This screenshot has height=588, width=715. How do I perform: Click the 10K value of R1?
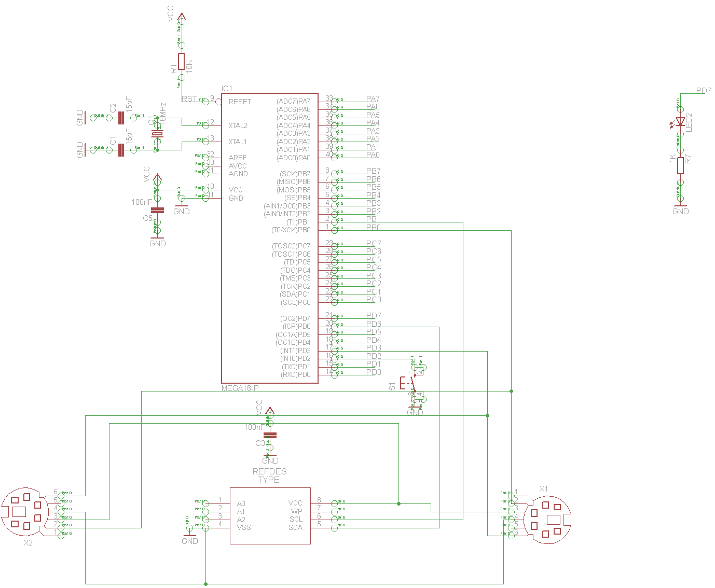189,65
